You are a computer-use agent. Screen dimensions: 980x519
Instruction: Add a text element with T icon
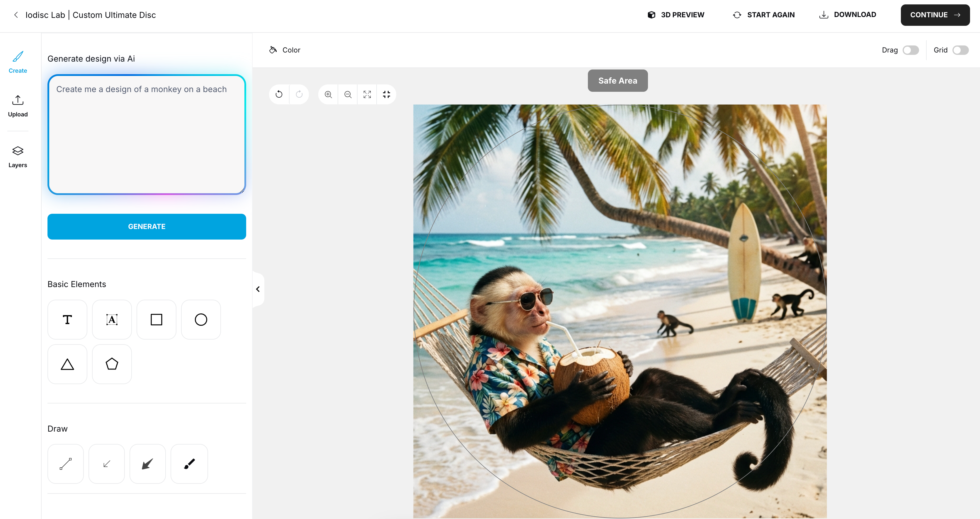pos(67,320)
